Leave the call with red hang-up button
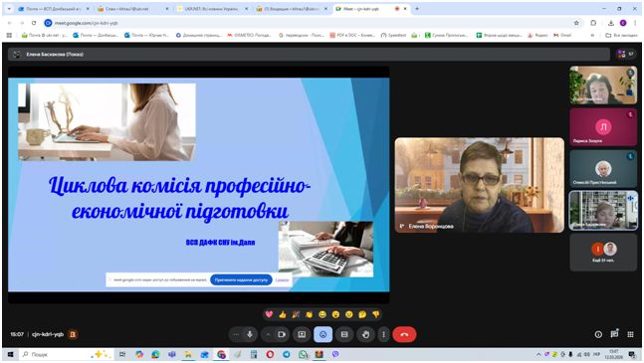 click(404, 334)
